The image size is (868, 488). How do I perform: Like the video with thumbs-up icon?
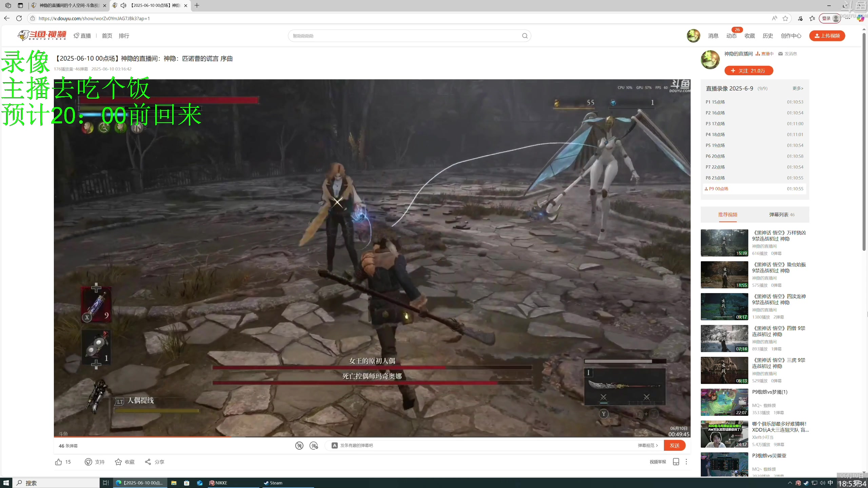[59, 462]
